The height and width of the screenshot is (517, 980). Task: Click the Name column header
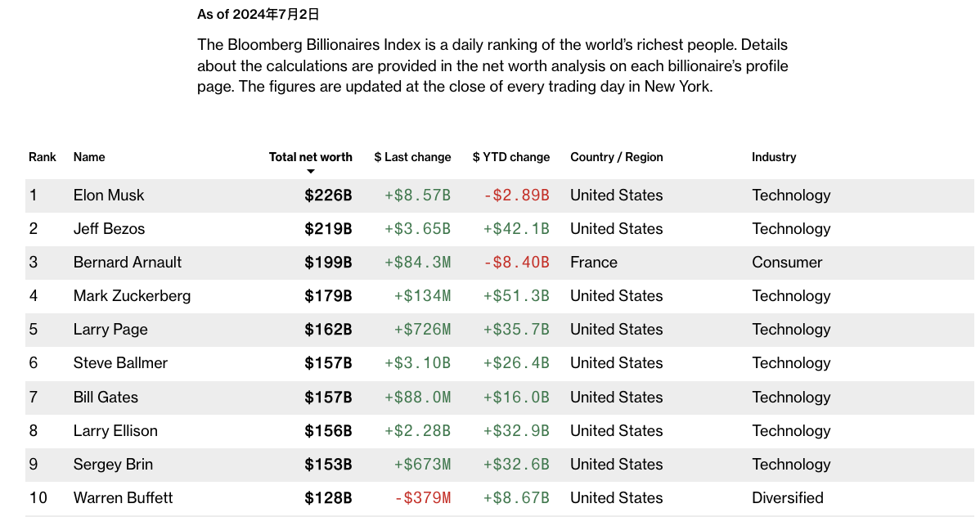tap(89, 157)
